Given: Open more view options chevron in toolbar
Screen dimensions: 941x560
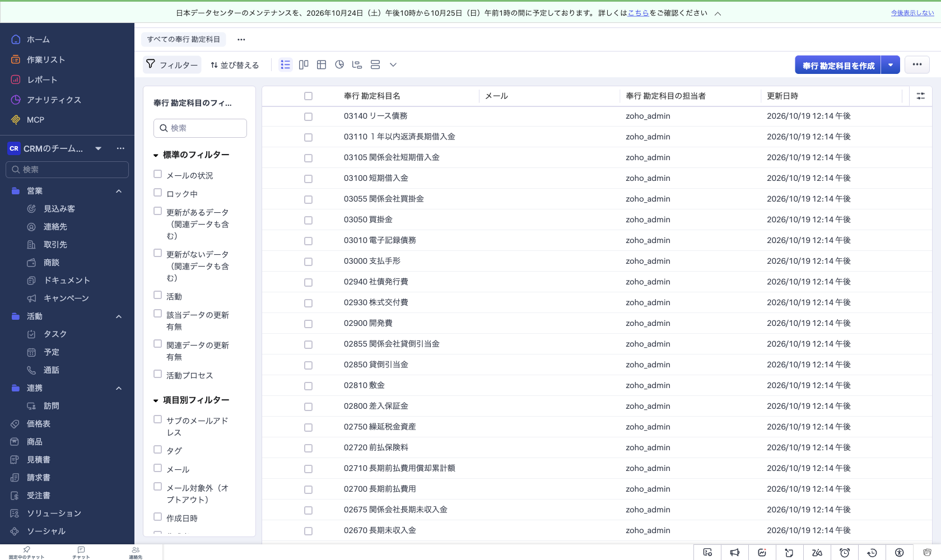Looking at the screenshot, I should point(393,65).
